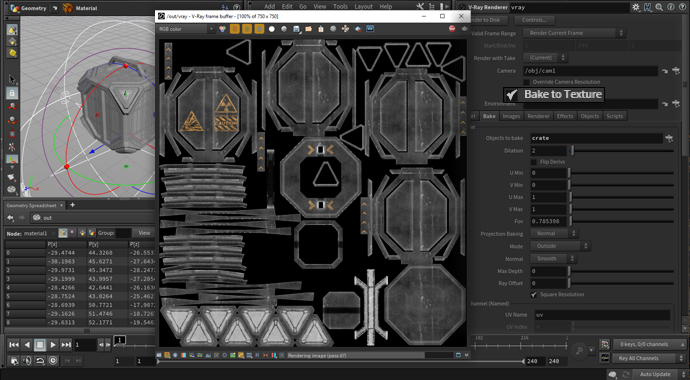The height and width of the screenshot is (380, 690).
Task: Click the open image folder icon
Action: click(x=308, y=29)
